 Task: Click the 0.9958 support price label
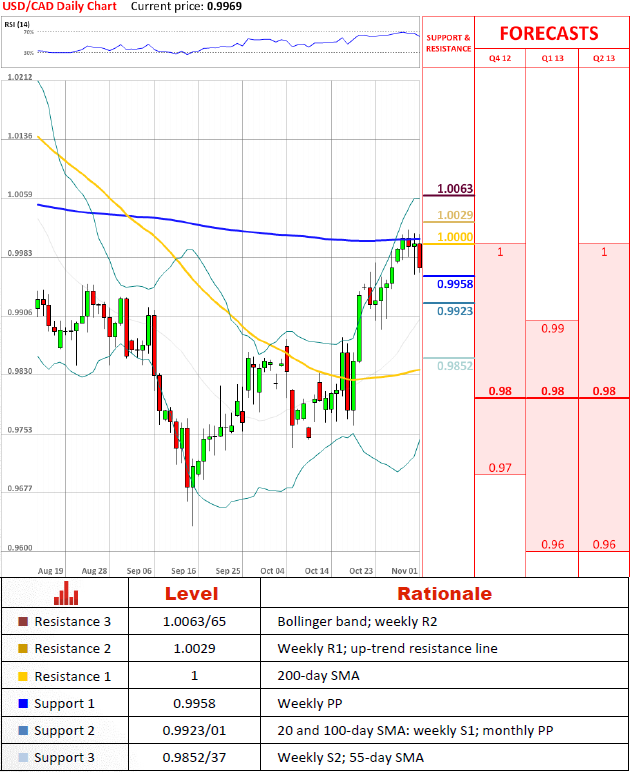[x=455, y=284]
